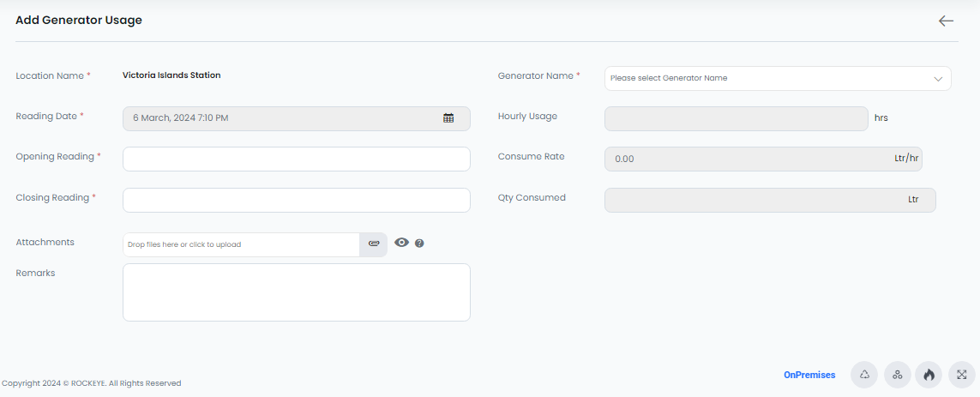This screenshot has width=980, height=397.
Task: Click the Consume Rate field
Action: pos(763,159)
